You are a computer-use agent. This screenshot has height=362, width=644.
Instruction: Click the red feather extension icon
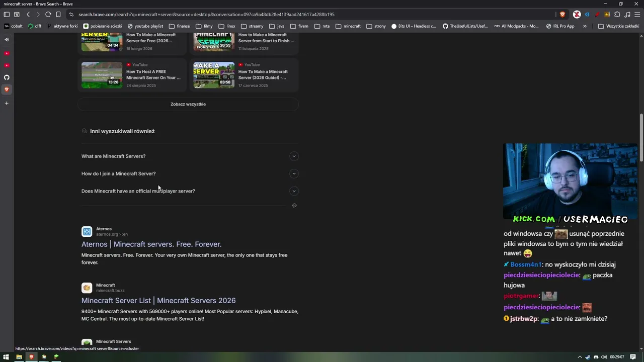tap(597, 15)
